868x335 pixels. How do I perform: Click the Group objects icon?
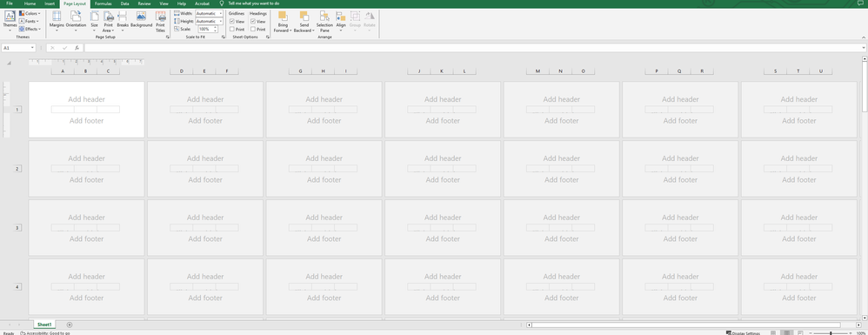[x=355, y=16]
